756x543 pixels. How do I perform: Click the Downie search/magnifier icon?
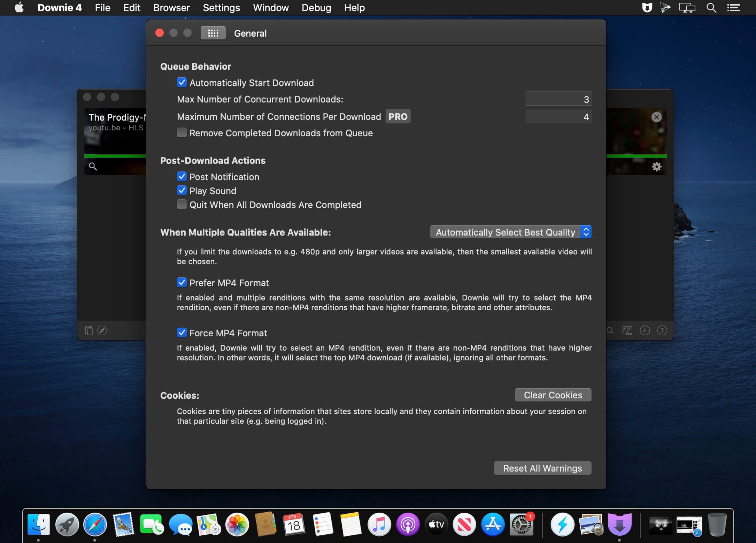(x=93, y=166)
